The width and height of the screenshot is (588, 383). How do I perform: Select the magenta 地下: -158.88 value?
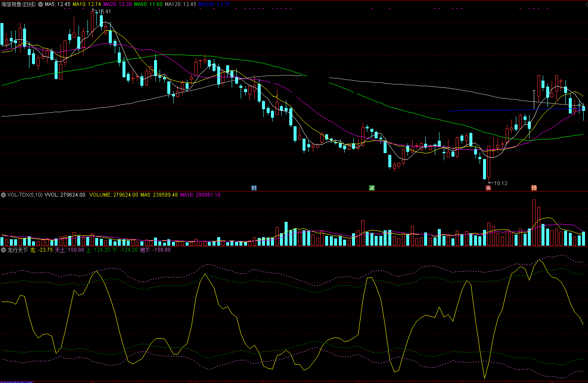155,250
